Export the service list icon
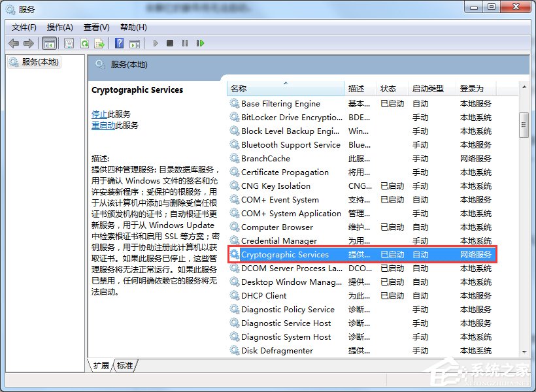 100,43
